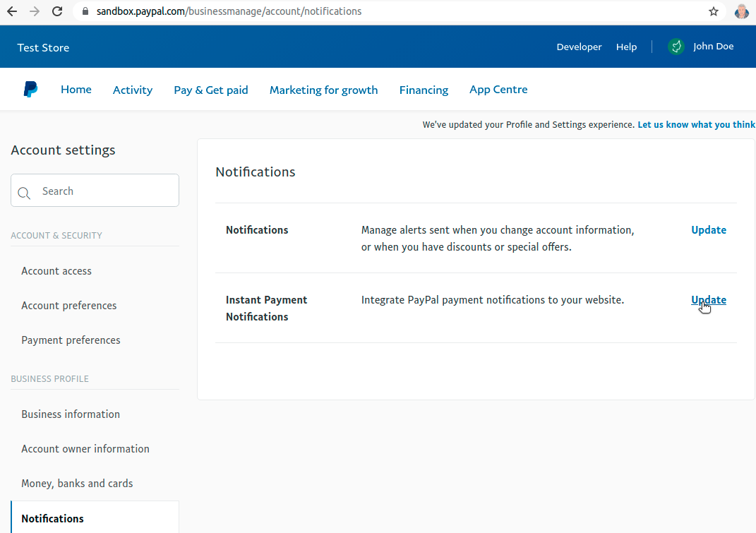Click Update for the Notifications row

click(x=709, y=230)
